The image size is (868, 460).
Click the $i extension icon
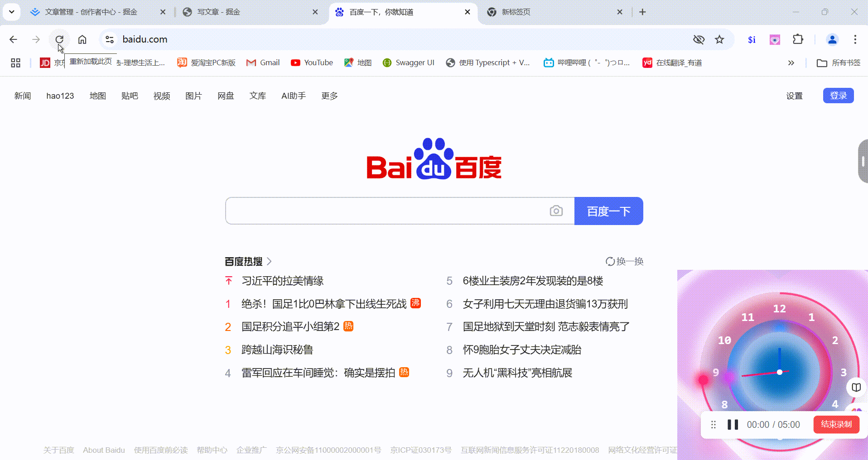[752, 39]
